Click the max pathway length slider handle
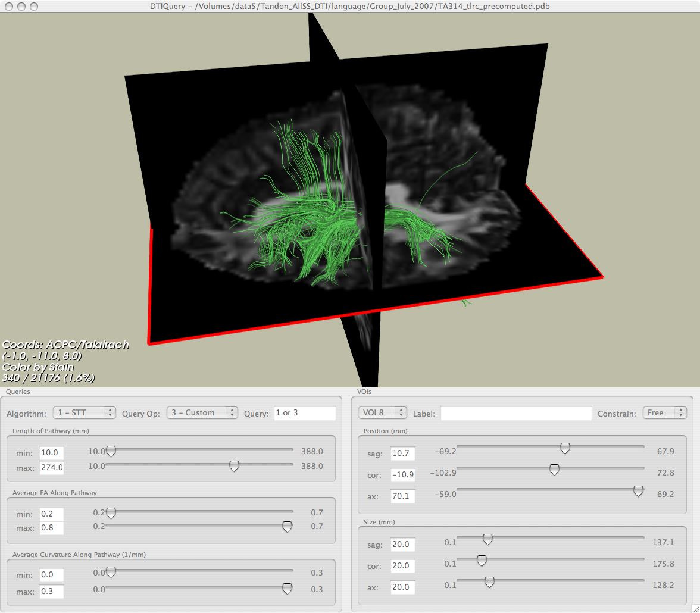The image size is (700, 613). coord(234,466)
